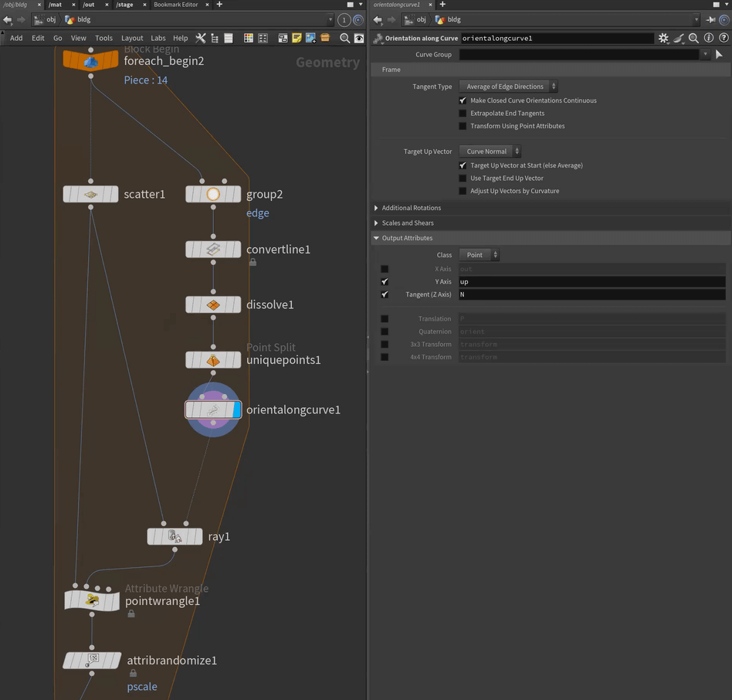Click the Curve Group selection arrow icon
732x700 pixels.
(x=719, y=55)
